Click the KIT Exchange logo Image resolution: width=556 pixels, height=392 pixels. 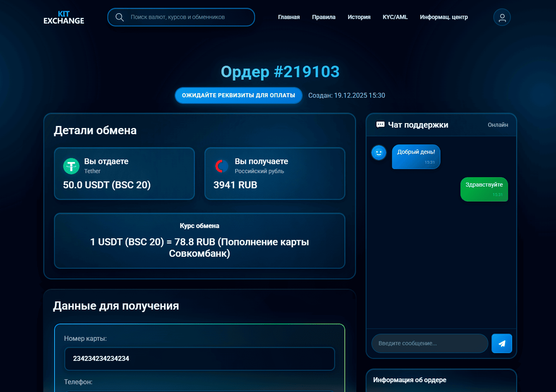pos(64,17)
